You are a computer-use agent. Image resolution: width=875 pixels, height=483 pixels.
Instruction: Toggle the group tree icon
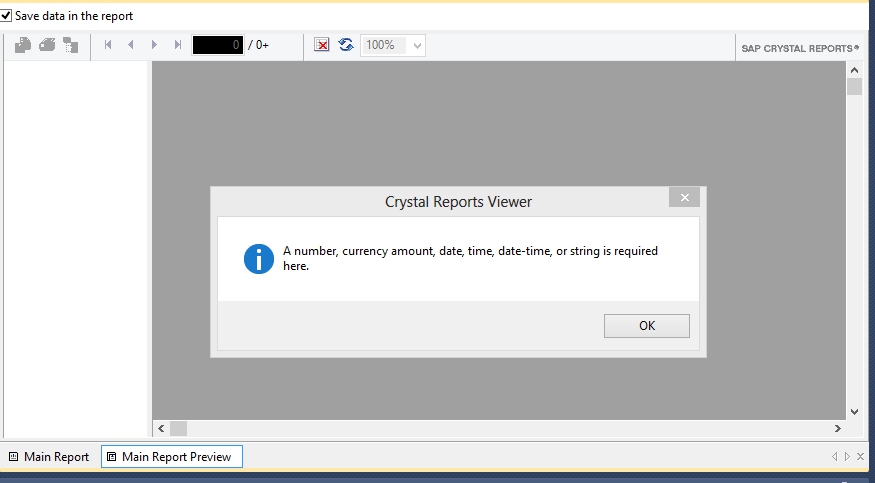click(70, 45)
